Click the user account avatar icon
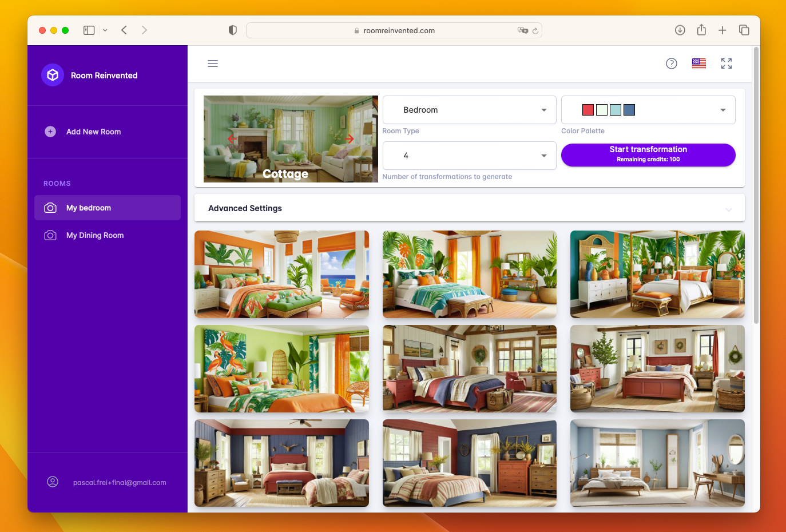The height and width of the screenshot is (532, 786). pos(53,482)
